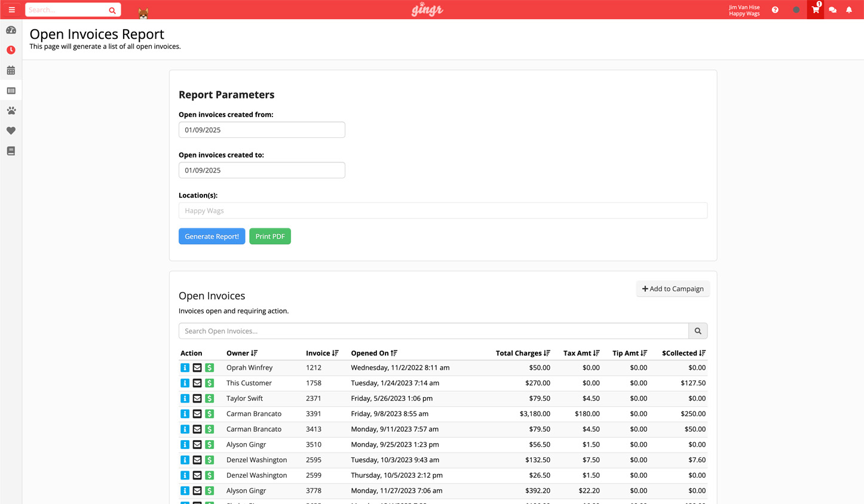Email Taylor Swift's invoice via envelope icon
The image size is (864, 504).
pyautogui.click(x=197, y=399)
